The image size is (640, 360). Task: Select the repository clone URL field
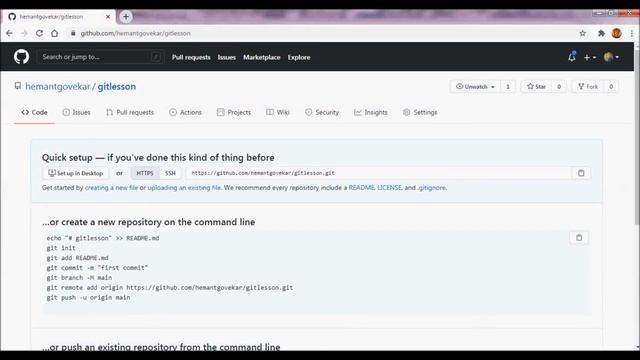pyautogui.click(x=378, y=173)
